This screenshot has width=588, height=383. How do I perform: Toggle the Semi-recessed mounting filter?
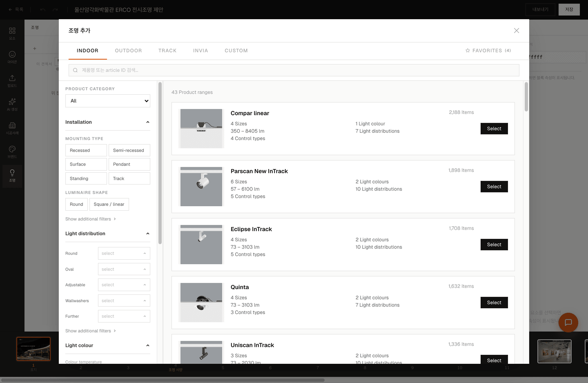pyautogui.click(x=129, y=150)
